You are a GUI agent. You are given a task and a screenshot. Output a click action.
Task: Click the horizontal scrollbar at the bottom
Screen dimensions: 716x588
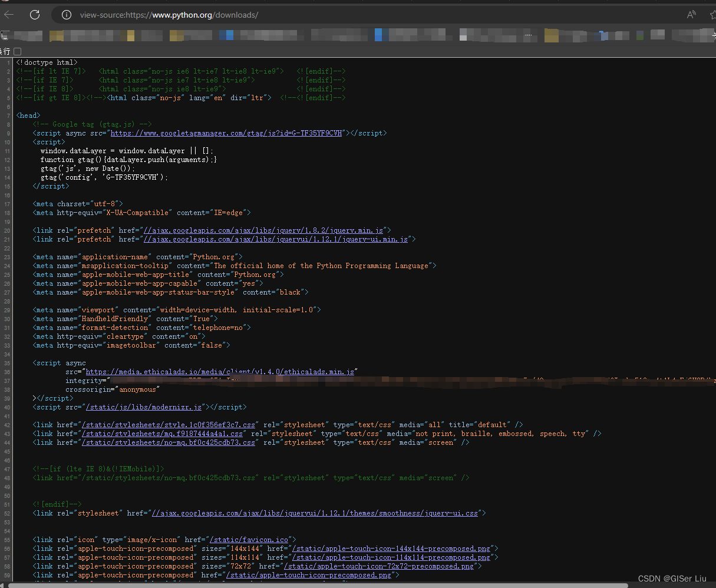[x=318, y=585]
